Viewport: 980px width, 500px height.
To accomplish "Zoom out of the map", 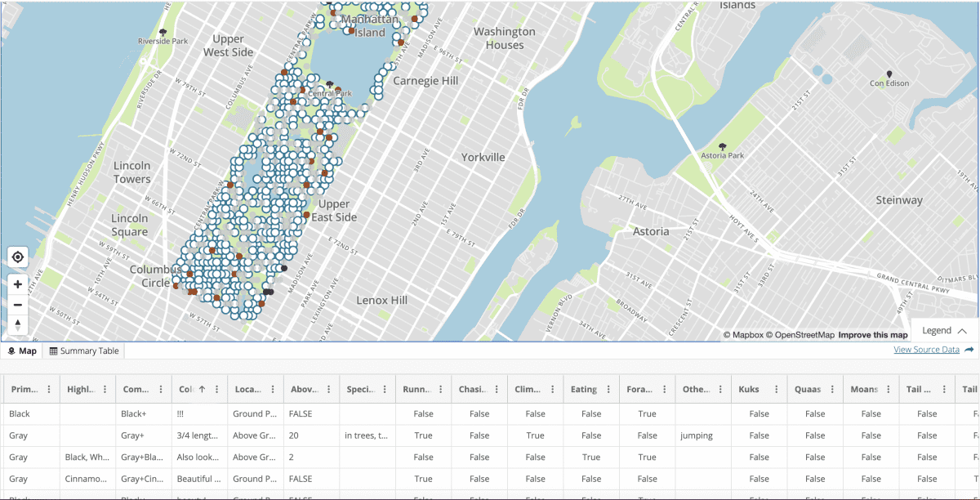I will pos(18,305).
